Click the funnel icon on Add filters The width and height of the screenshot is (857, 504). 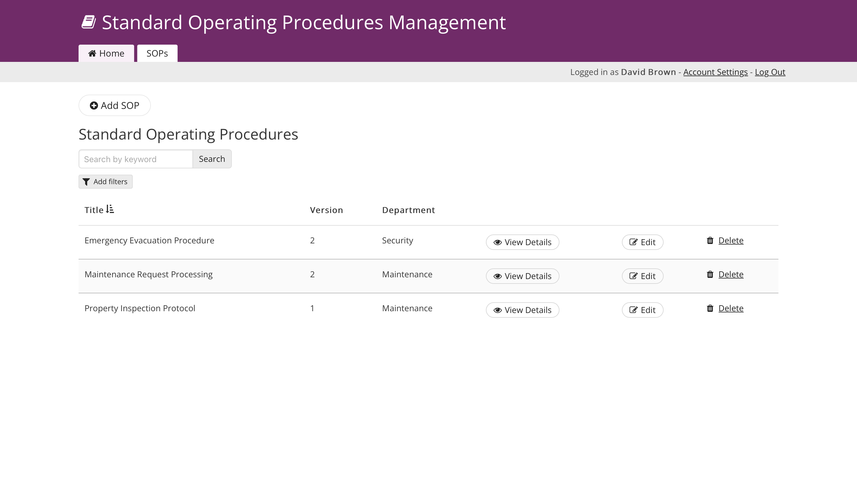coord(86,182)
